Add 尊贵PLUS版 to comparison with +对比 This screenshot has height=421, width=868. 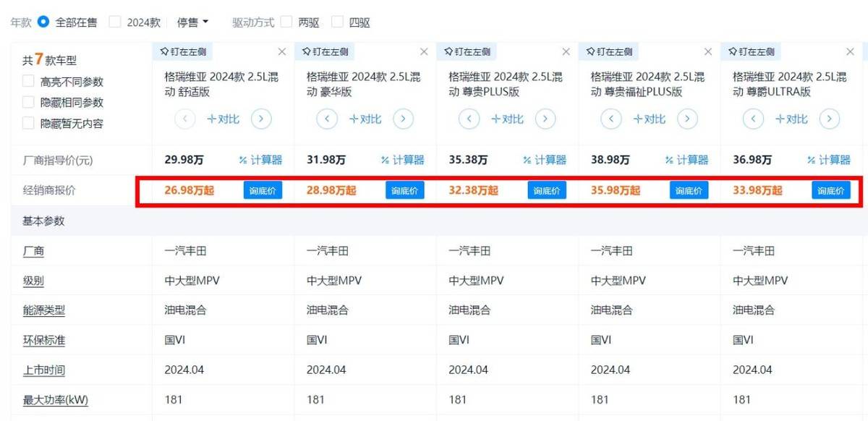[x=507, y=119]
